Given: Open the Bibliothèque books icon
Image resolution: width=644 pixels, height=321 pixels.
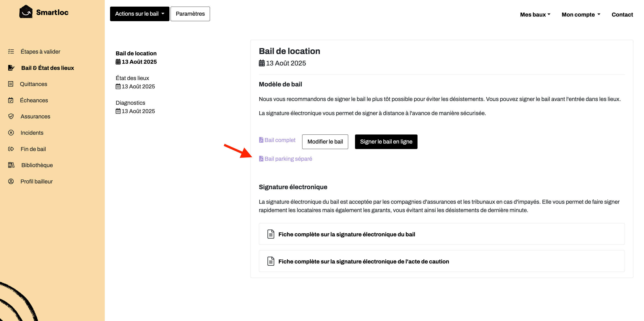Looking at the screenshot, I should tap(11, 165).
